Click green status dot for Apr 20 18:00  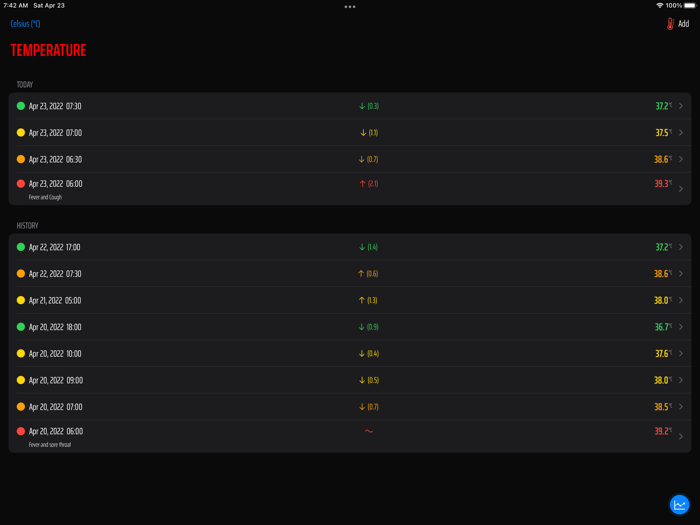pos(21,327)
